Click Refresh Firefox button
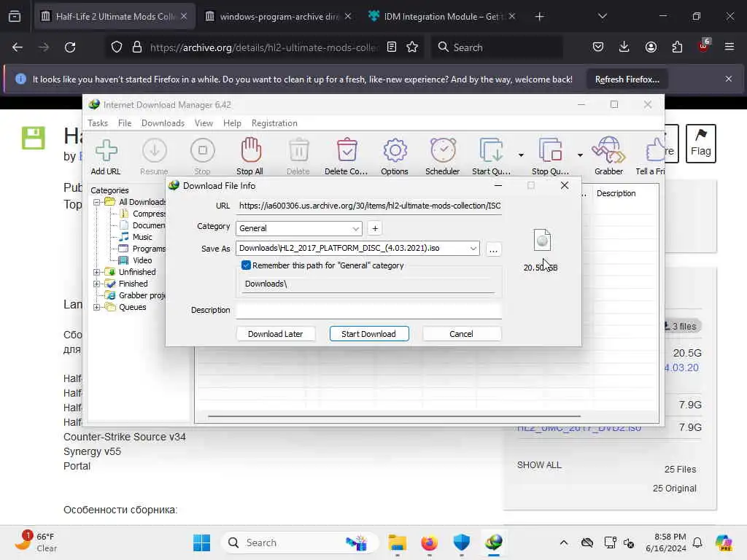Screen dimensions: 747x560 click(x=627, y=79)
